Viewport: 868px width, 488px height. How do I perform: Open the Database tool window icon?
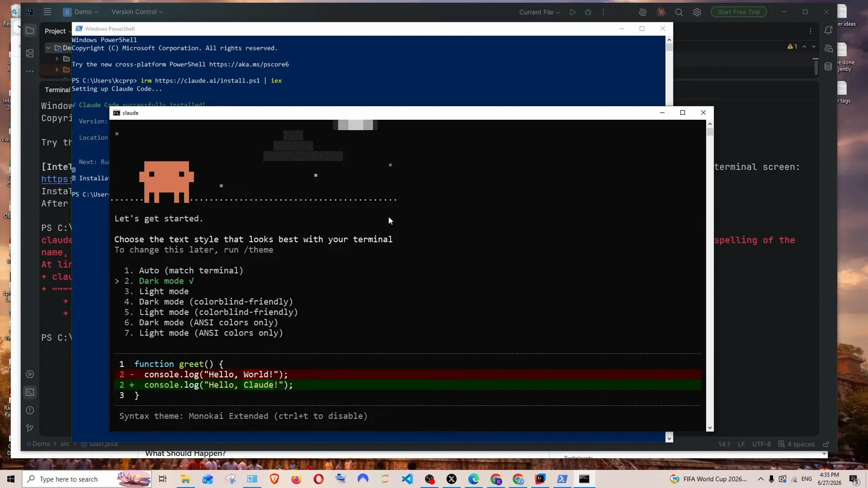tap(828, 67)
